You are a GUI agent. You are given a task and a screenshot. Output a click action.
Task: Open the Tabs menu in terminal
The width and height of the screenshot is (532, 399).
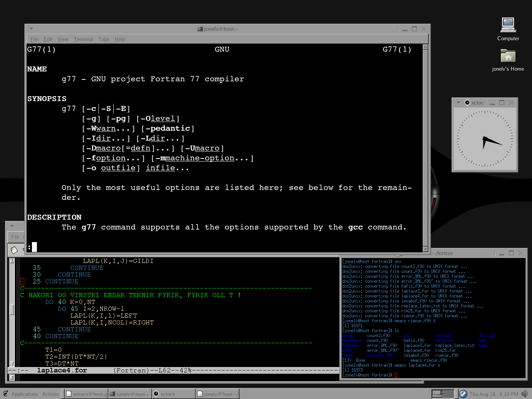tap(103, 39)
